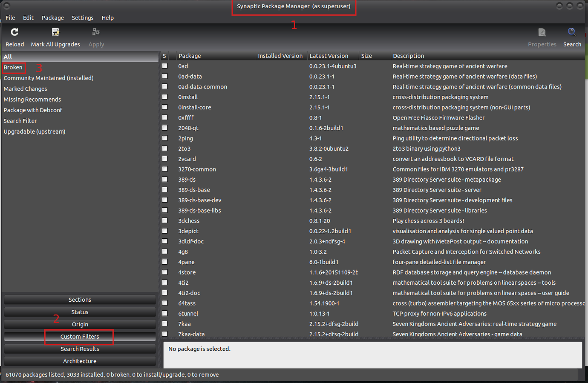Image resolution: width=588 pixels, height=383 pixels.
Task: Toggle status checkbox for 7kaa
Action: (x=165, y=323)
